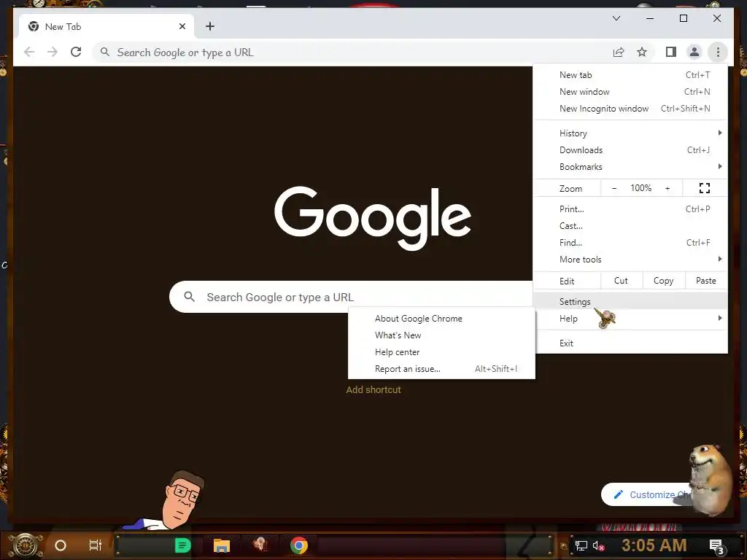Decrease zoom with minus button
The height and width of the screenshot is (560, 747).
click(614, 189)
